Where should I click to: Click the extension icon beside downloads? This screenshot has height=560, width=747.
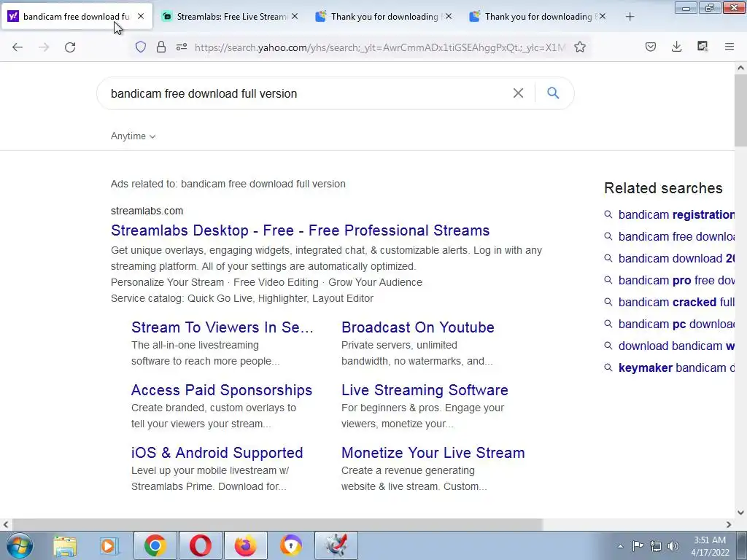[703, 47]
